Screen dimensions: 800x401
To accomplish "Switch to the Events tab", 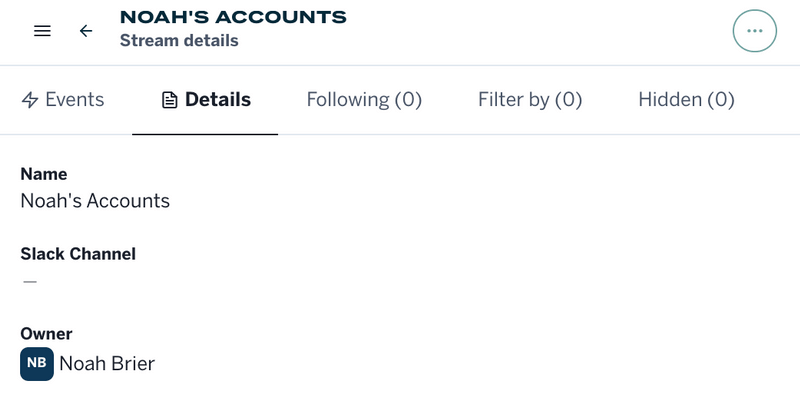I will [x=74, y=100].
